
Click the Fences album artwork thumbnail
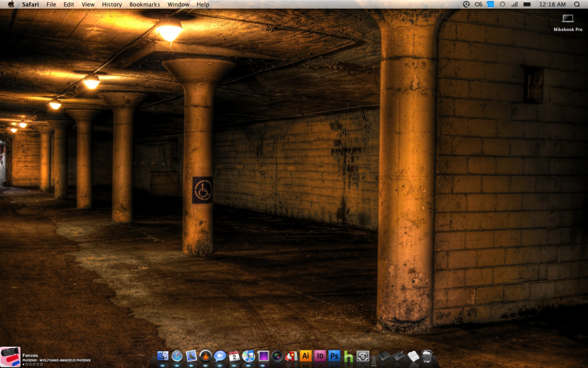coord(10,356)
